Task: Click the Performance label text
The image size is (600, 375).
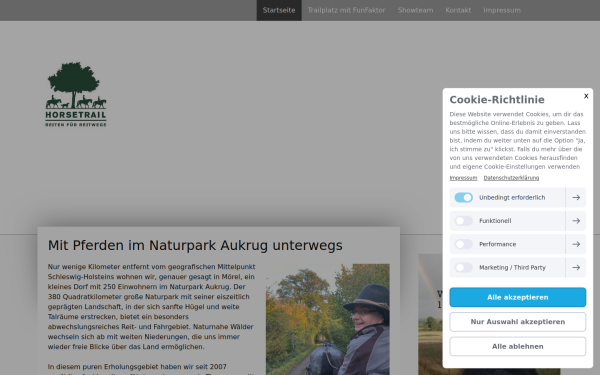Action: (497, 244)
